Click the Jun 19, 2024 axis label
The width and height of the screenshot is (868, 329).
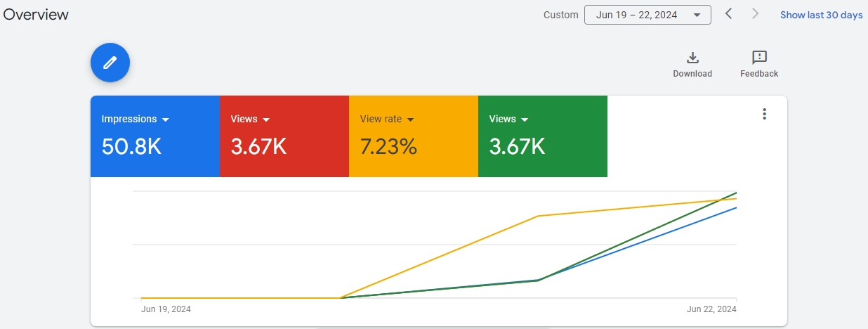coord(166,309)
